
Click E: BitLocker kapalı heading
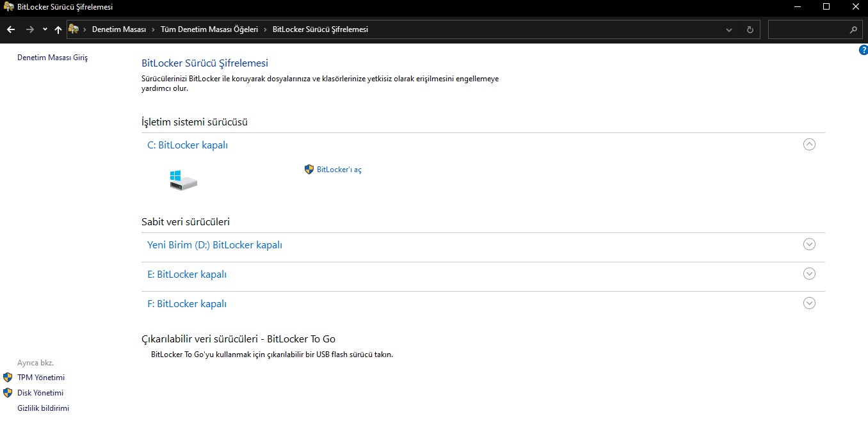[x=187, y=275]
